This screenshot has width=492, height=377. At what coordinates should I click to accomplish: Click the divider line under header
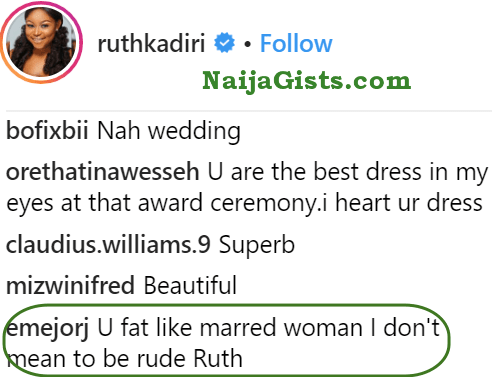[249, 110]
